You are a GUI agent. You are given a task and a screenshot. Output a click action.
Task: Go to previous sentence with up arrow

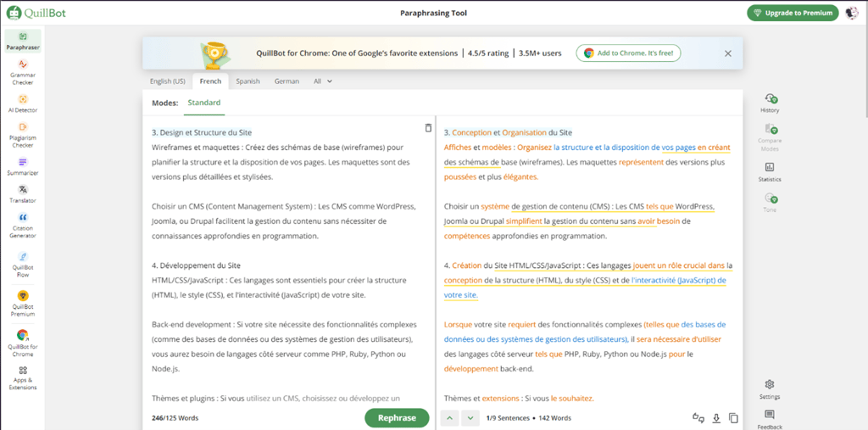pos(449,418)
